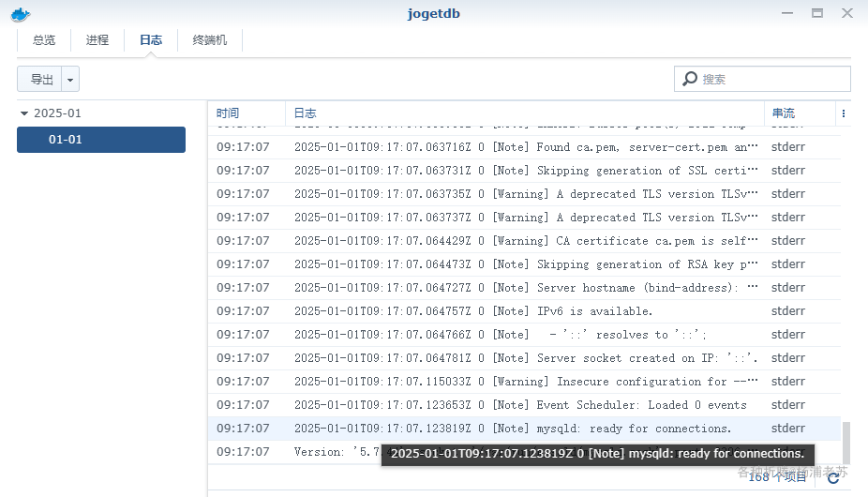The image size is (868, 497).
Task: Select the 'Skipping generation of SSL' row
Action: pyautogui.click(x=524, y=171)
